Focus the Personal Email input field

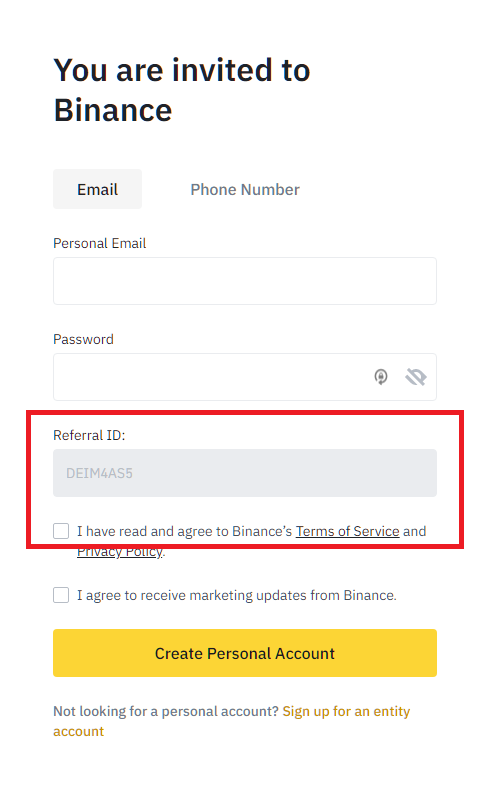click(x=245, y=281)
